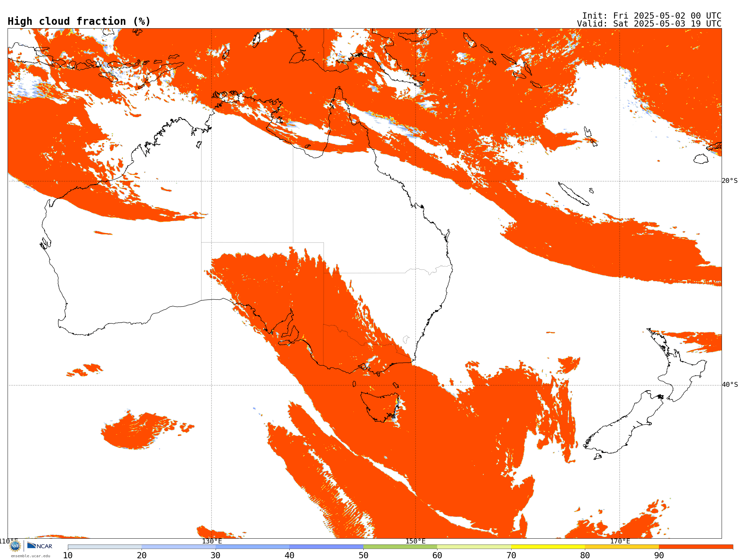Click the colorbar tick label 70
The height and width of the screenshot is (560, 744).
(x=511, y=555)
